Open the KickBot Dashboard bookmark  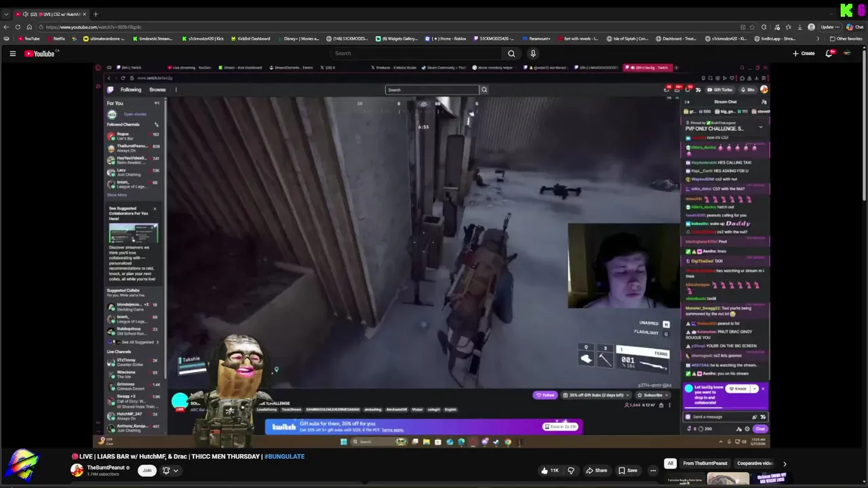250,39
